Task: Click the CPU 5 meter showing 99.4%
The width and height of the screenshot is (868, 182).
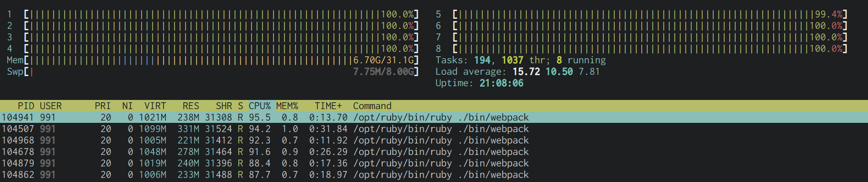Action: tap(650, 14)
